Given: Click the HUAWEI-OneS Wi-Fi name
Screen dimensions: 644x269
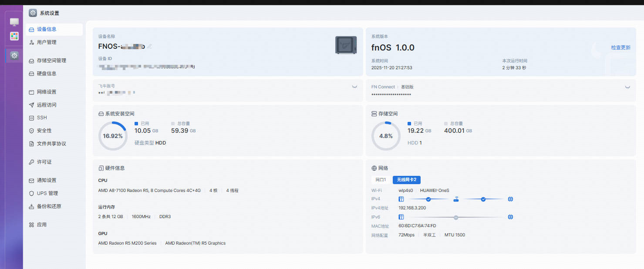Looking at the screenshot, I should (x=435, y=190).
